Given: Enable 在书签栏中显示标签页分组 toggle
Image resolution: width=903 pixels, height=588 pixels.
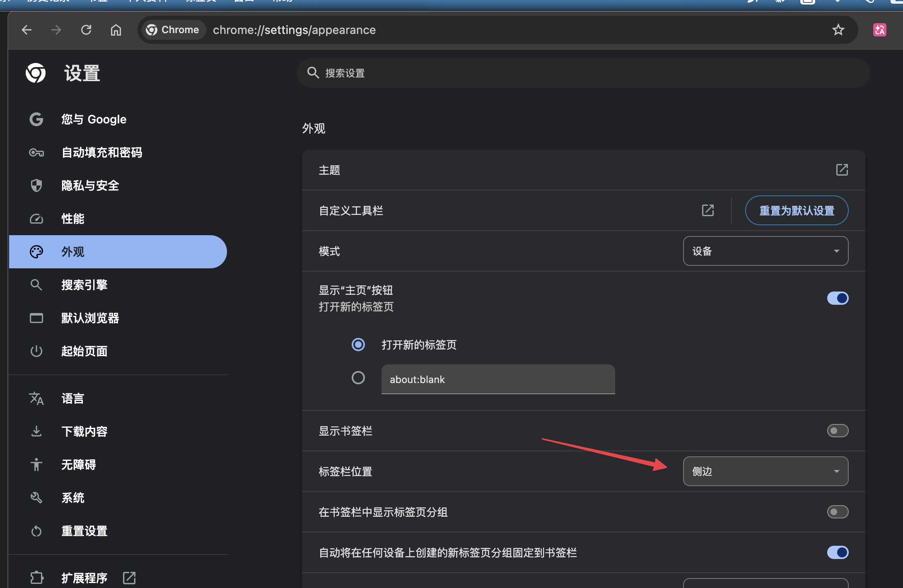Looking at the screenshot, I should click(x=837, y=512).
